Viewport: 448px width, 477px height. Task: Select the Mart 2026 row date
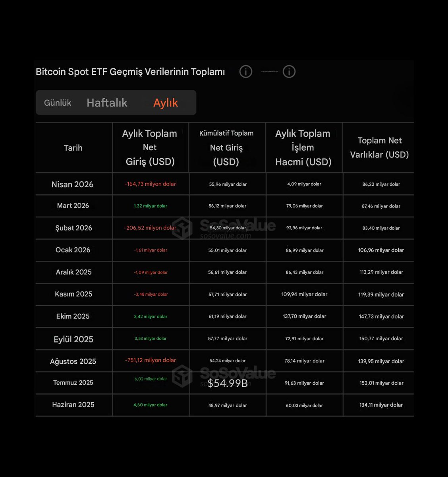[73, 206]
